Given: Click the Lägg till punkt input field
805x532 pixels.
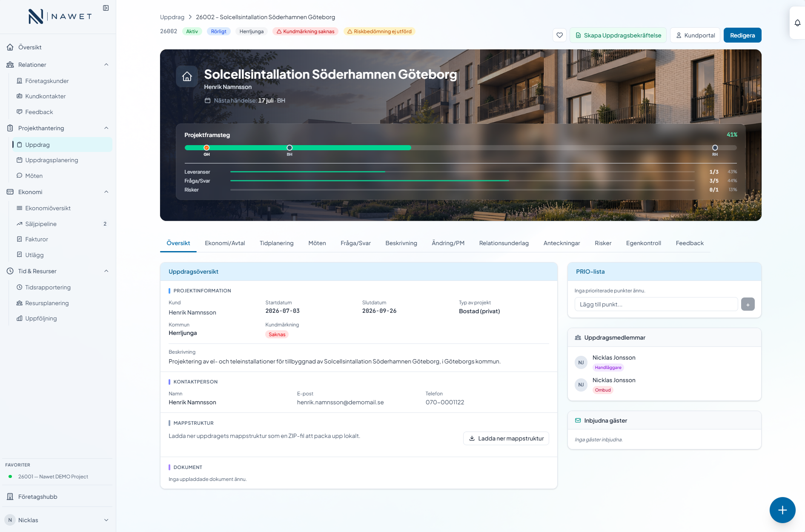Looking at the screenshot, I should pyautogui.click(x=656, y=304).
